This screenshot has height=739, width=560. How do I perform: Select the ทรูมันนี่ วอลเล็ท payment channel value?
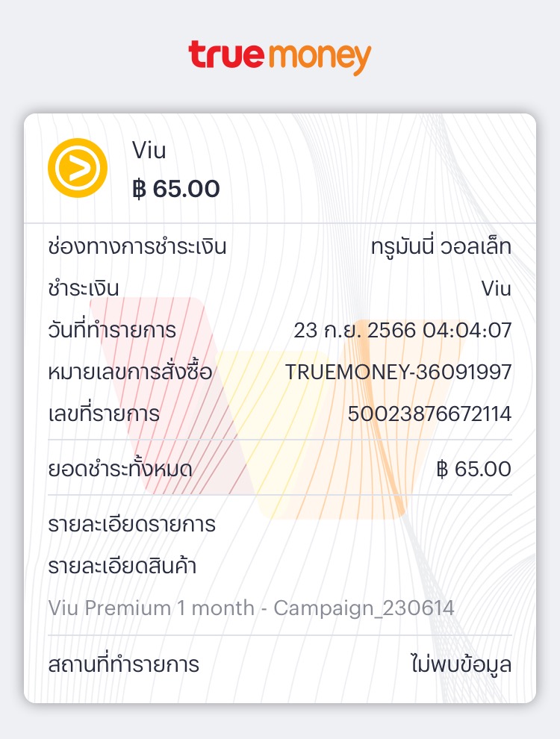pyautogui.click(x=441, y=246)
